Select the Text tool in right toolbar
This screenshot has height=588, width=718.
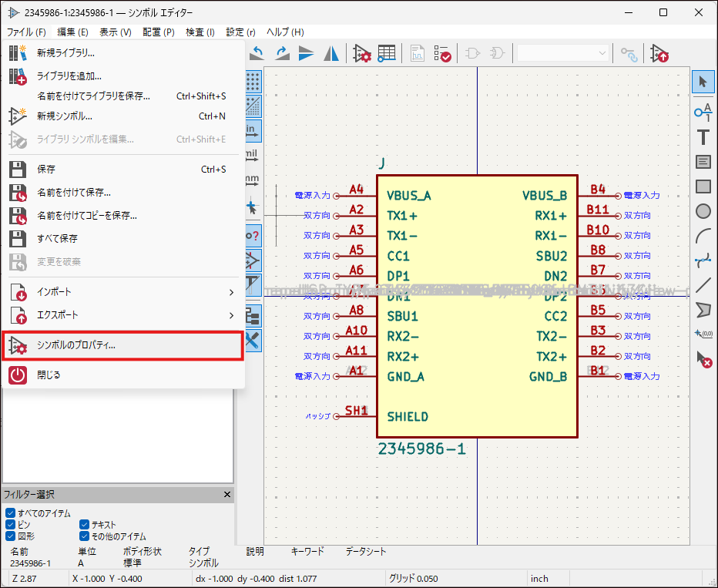(703, 137)
